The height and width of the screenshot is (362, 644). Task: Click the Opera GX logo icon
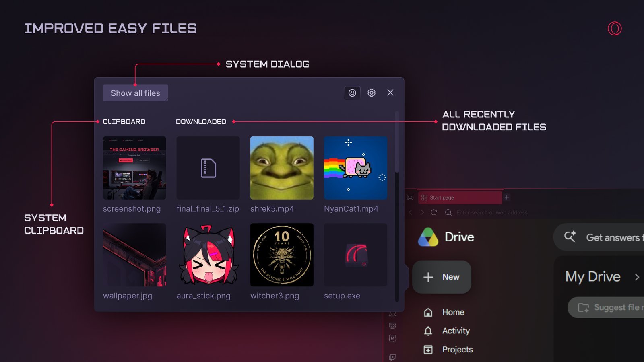click(615, 29)
